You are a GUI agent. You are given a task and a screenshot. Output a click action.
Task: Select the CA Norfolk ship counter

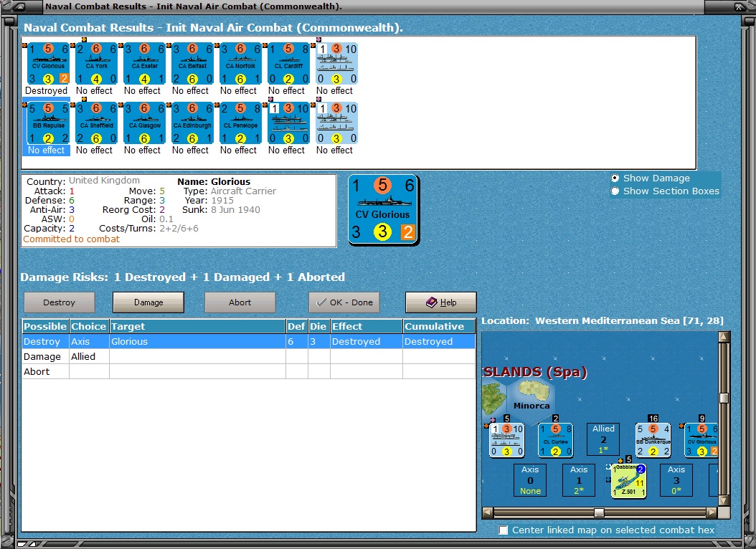click(x=240, y=64)
